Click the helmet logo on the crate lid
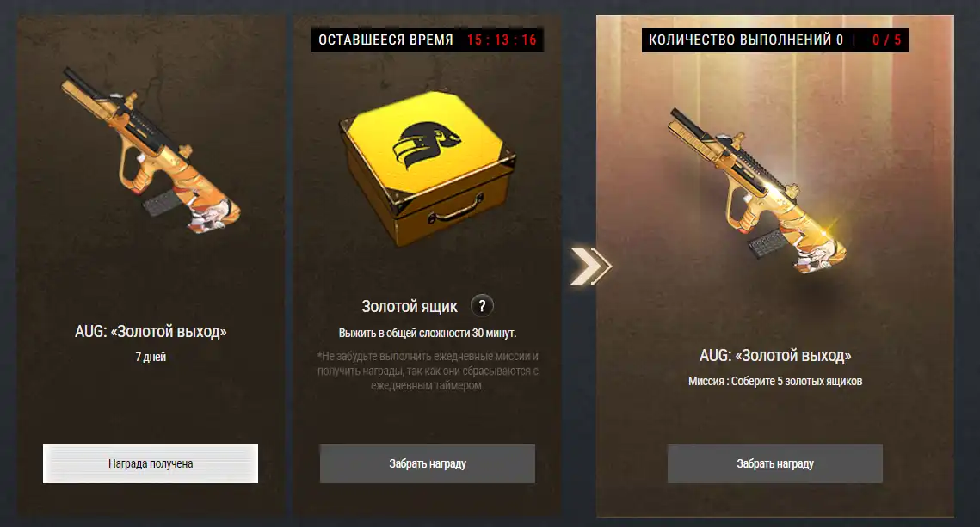This screenshot has width=980, height=527. (x=426, y=145)
